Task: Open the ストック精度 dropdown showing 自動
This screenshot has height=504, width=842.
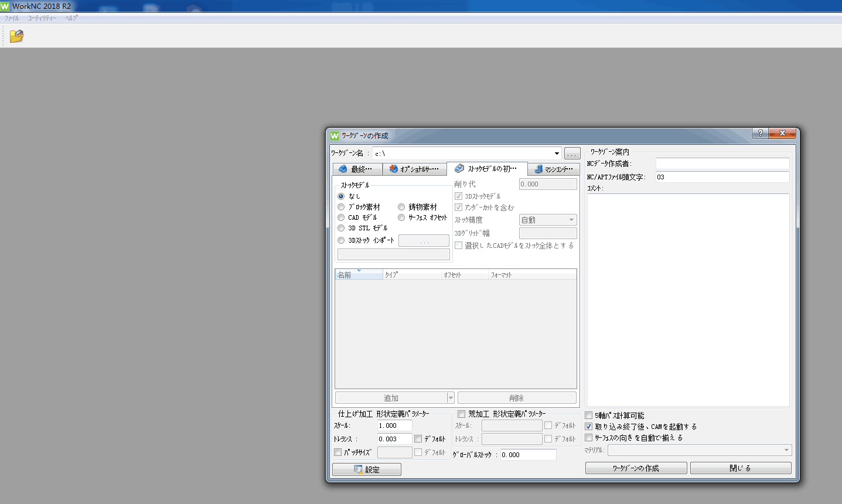Action: coord(548,220)
